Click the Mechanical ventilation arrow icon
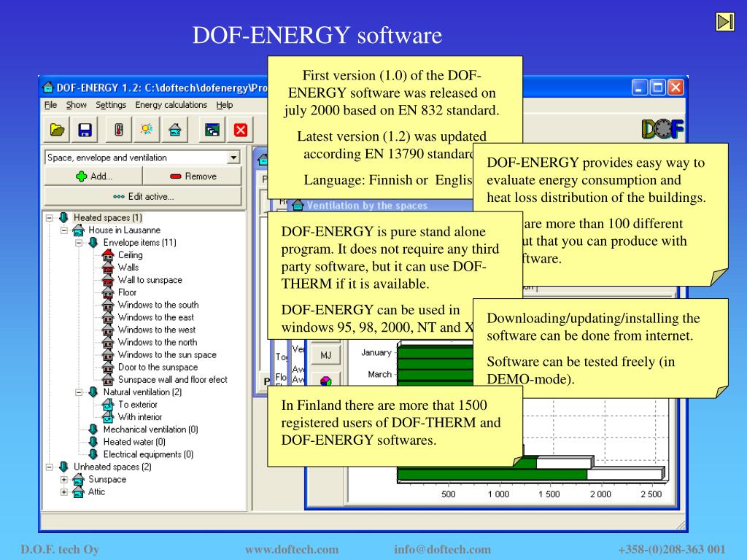The image size is (747, 560). tap(93, 429)
